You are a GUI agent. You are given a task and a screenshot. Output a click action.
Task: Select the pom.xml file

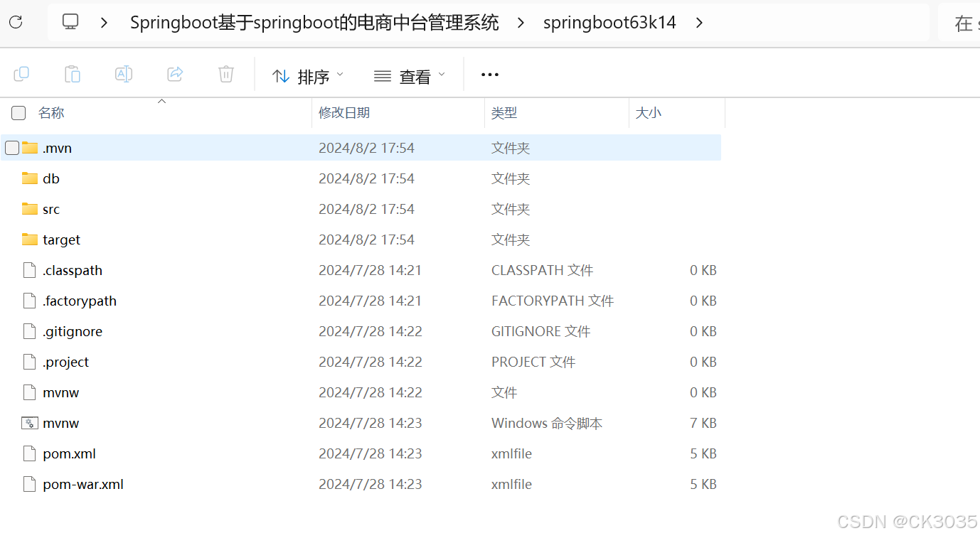68,453
